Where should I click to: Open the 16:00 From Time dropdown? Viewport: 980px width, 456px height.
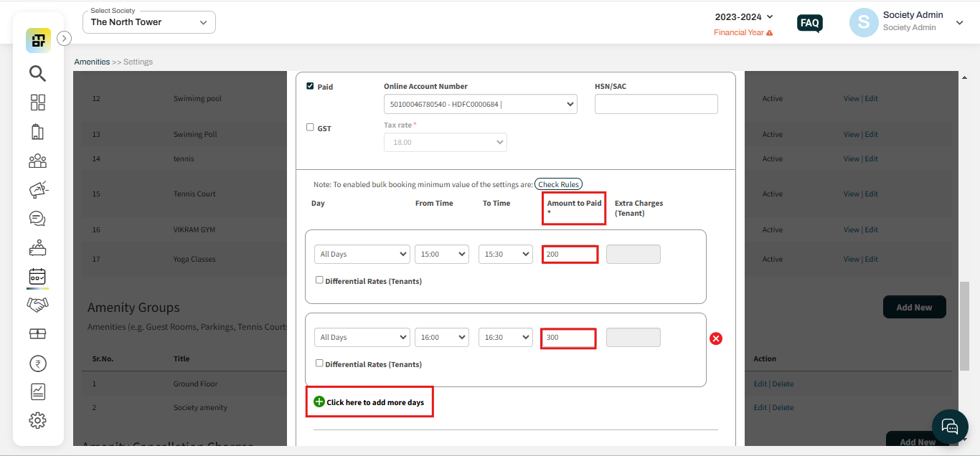442,338
